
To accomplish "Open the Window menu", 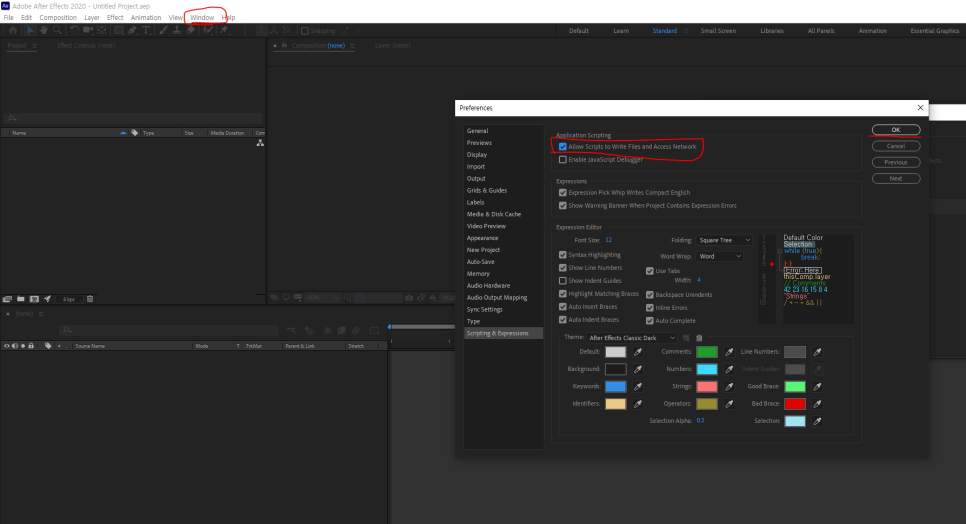I will click(201, 17).
